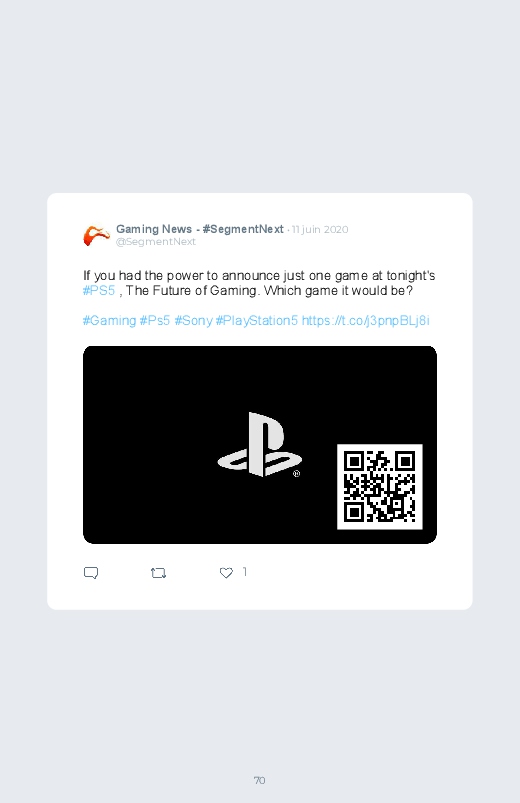Open the black PlayStation image thumbnail

260,445
